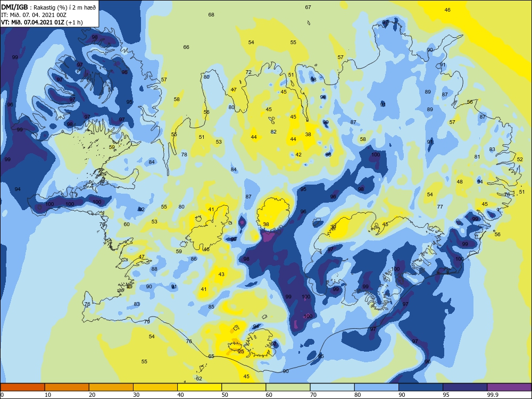The width and height of the screenshot is (532, 399).
Task: Click the map value '65' on the coastline
Action: (x=211, y=356)
